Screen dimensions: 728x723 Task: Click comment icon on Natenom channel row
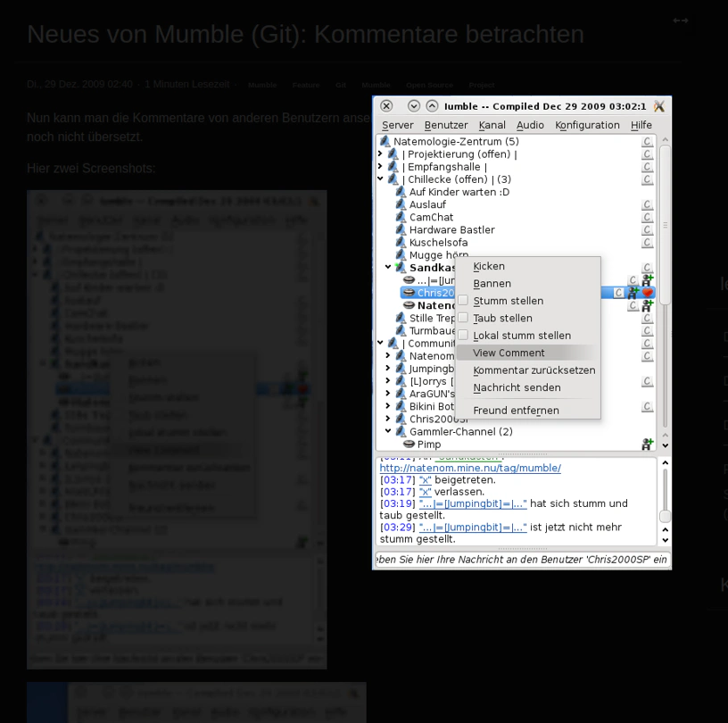(647, 356)
